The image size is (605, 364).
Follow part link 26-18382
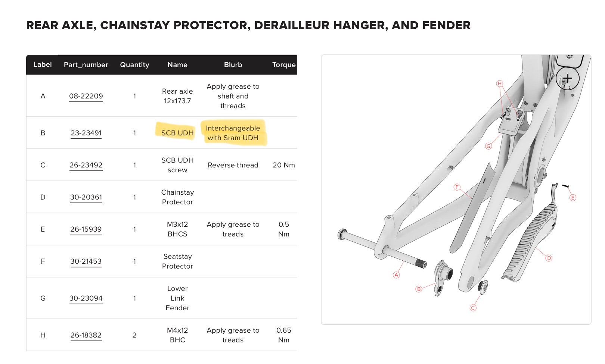click(86, 335)
